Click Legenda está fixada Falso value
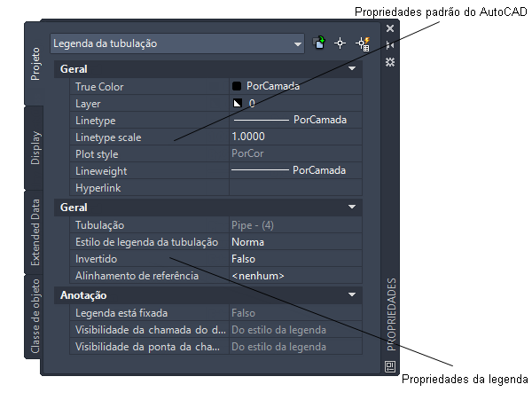 (295, 313)
